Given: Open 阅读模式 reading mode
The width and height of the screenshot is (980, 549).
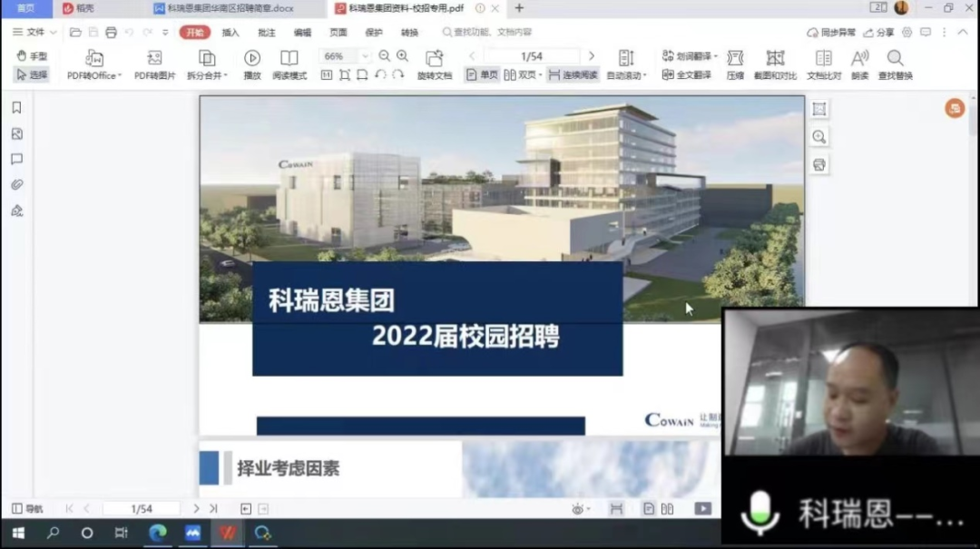Looking at the screenshot, I should [289, 59].
